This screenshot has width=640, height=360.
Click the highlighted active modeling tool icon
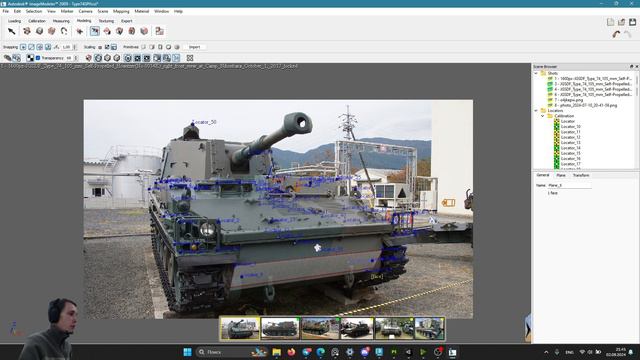pyautogui.click(x=95, y=31)
